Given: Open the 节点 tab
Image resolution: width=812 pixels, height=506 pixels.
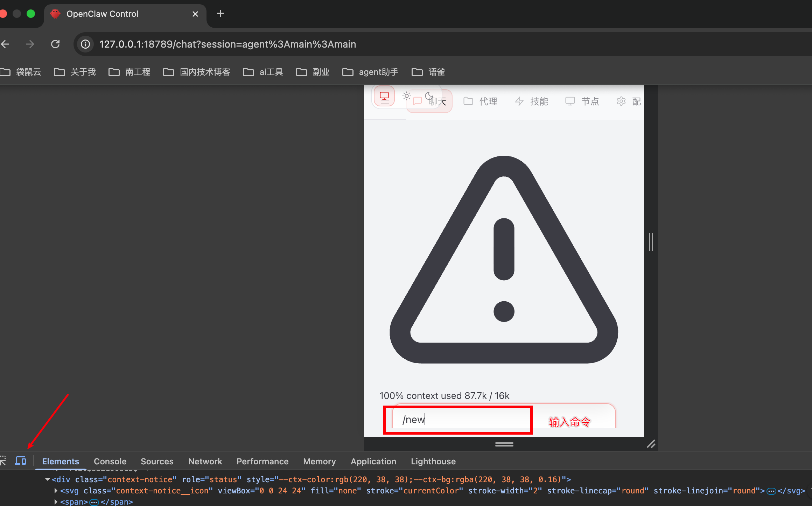Looking at the screenshot, I should point(582,101).
